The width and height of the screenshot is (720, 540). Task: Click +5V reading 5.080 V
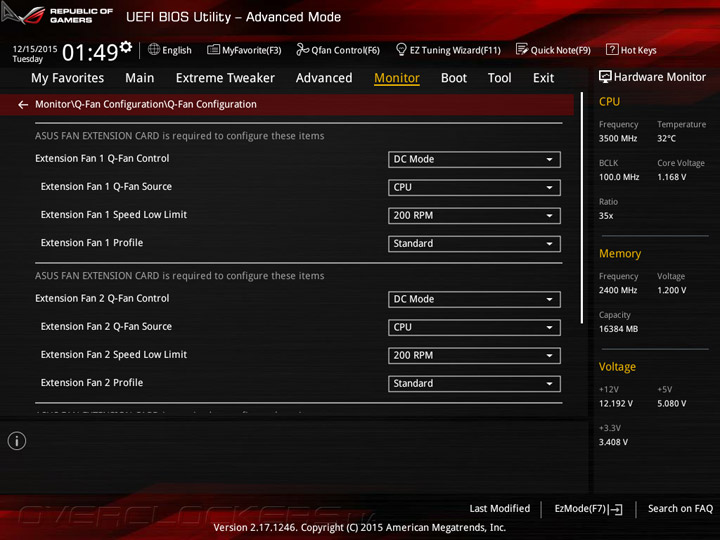pos(672,404)
